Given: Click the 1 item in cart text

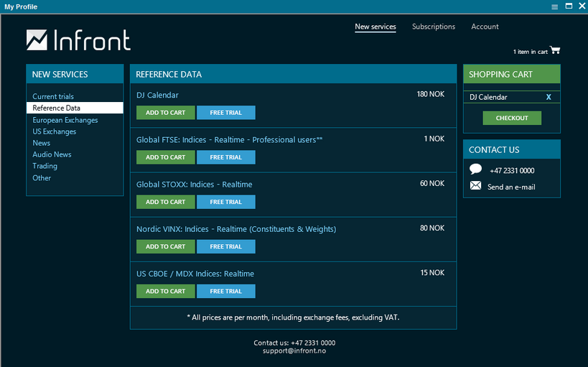Looking at the screenshot, I should tap(531, 52).
